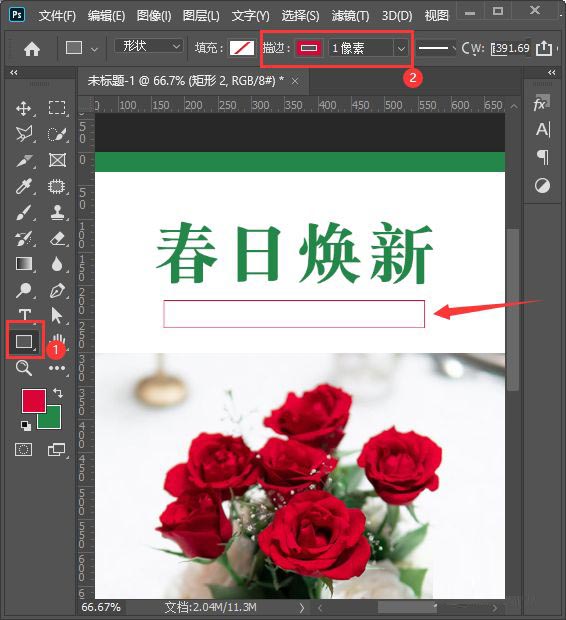Click the W width value field
566x620 pixels.
click(x=512, y=48)
